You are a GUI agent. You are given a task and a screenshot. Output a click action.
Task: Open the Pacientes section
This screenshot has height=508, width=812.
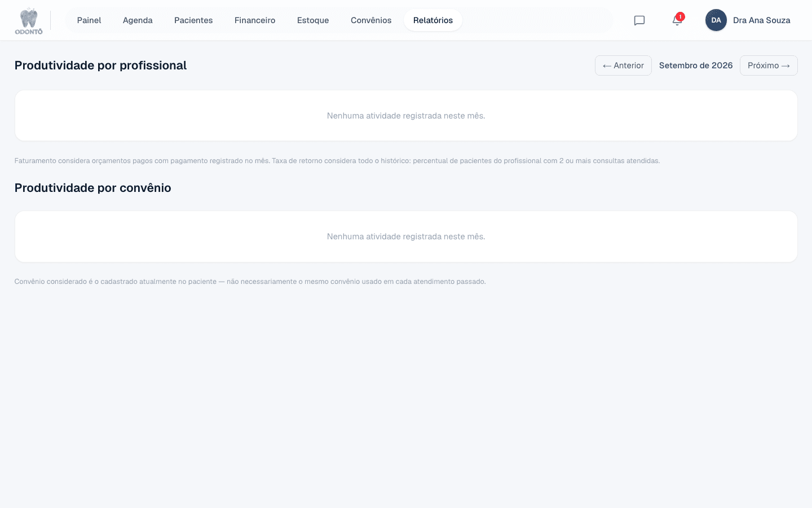pos(193,20)
